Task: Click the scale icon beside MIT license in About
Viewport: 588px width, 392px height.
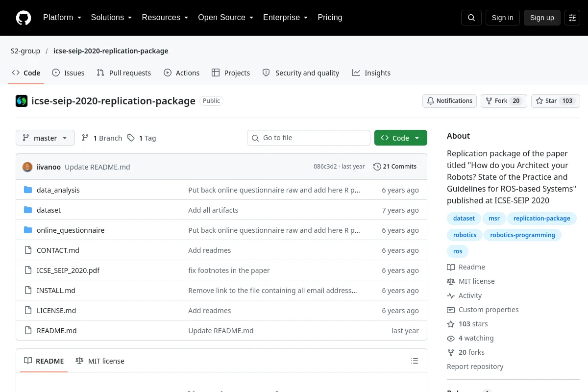Action: point(451,282)
